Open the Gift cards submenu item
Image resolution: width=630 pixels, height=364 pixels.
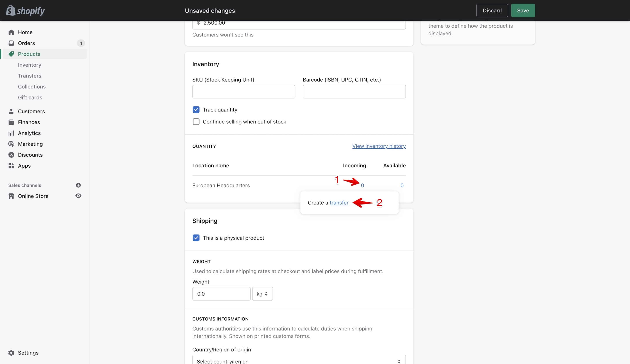tap(30, 98)
